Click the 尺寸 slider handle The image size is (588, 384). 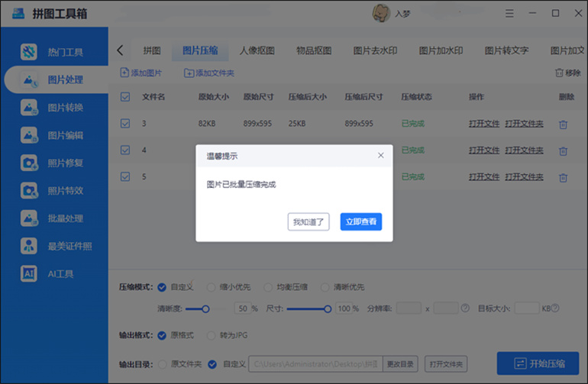point(328,309)
